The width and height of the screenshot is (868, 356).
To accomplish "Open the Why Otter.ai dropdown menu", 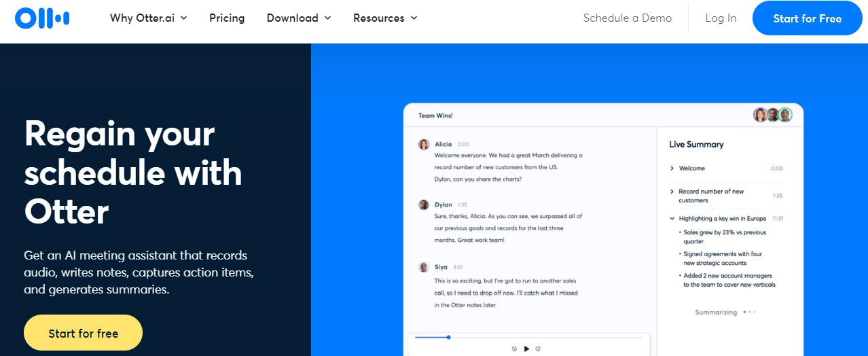I will point(148,18).
